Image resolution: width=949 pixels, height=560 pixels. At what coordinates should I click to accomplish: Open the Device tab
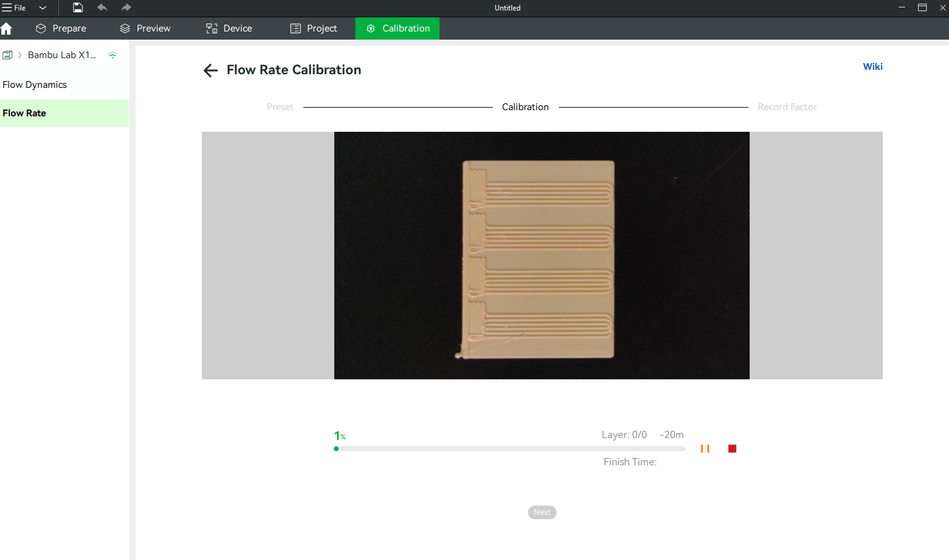click(x=229, y=28)
